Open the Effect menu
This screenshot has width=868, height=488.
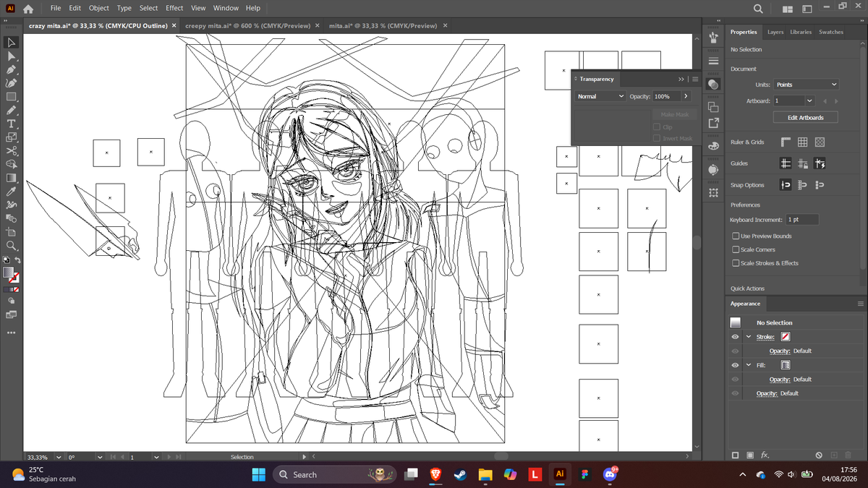tap(174, 8)
